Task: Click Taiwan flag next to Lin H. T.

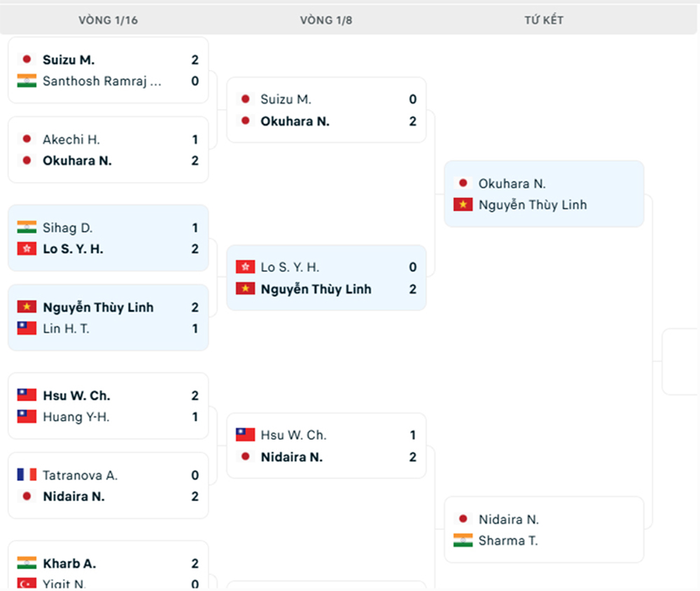Action: 27,328
